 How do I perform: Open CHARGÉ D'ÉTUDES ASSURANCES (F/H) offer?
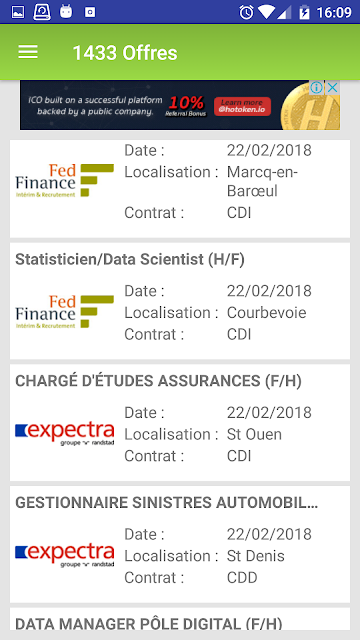point(180,422)
